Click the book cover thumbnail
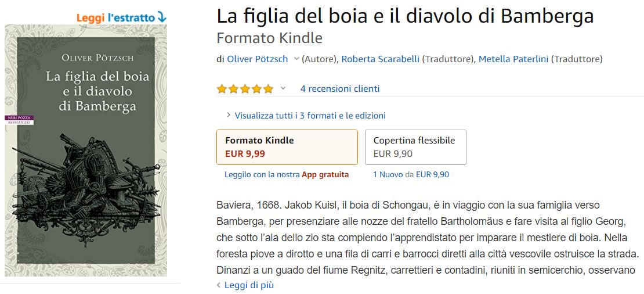Screen dimensions: 644x294 point(86,150)
